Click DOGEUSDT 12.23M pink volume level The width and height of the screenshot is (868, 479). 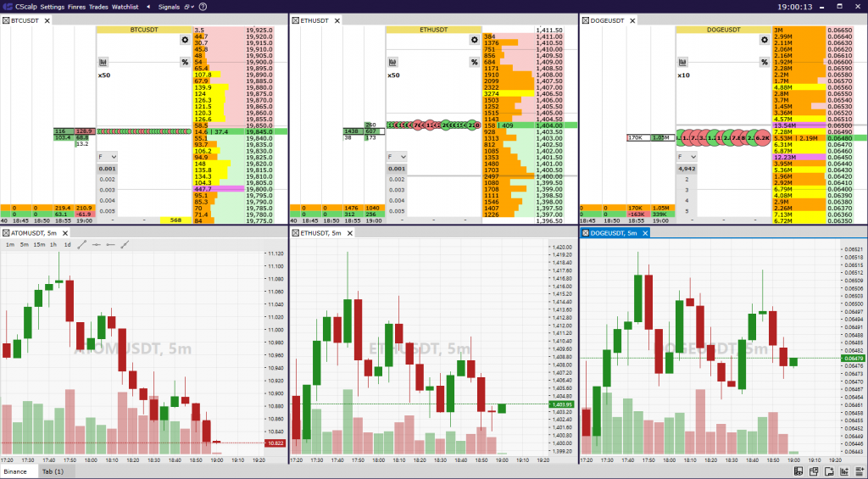point(799,158)
